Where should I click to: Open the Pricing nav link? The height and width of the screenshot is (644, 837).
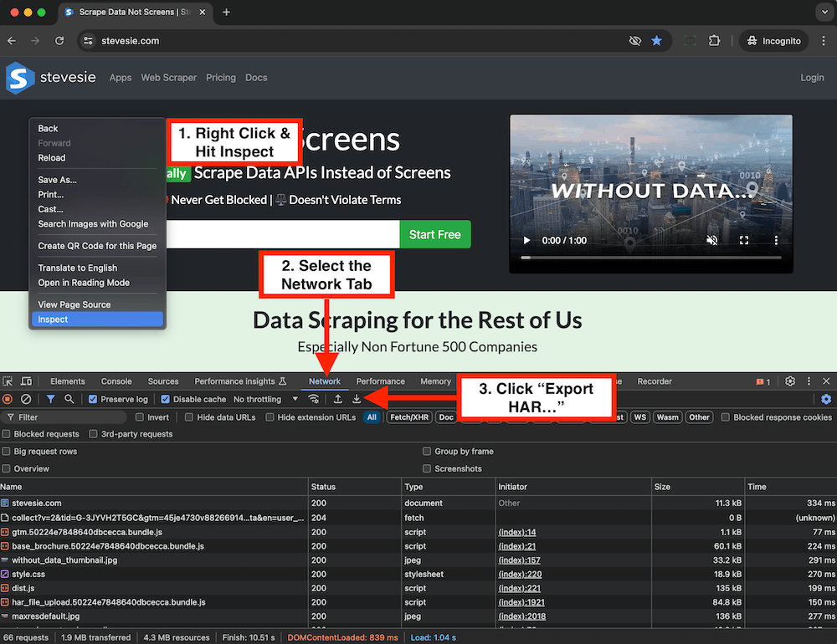pyautogui.click(x=221, y=78)
